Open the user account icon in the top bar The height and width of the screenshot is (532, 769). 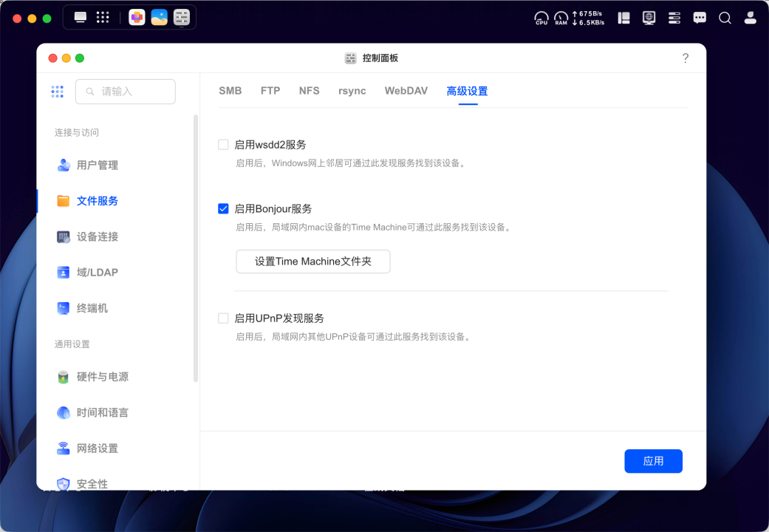pyautogui.click(x=751, y=18)
